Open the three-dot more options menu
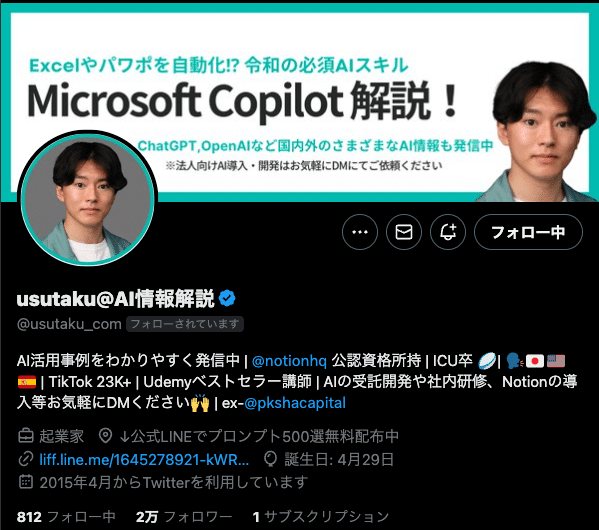 359,232
